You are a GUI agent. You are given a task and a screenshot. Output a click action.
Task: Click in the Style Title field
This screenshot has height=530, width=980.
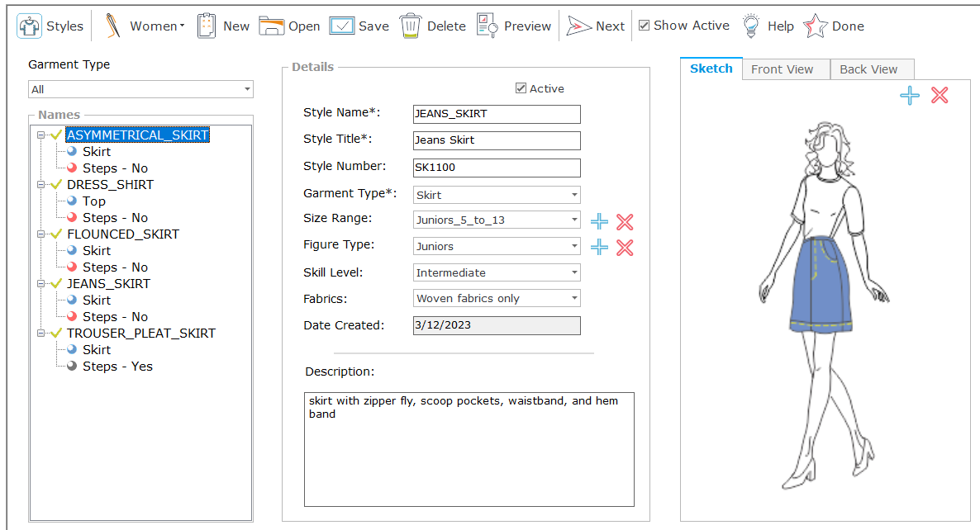[x=496, y=140]
